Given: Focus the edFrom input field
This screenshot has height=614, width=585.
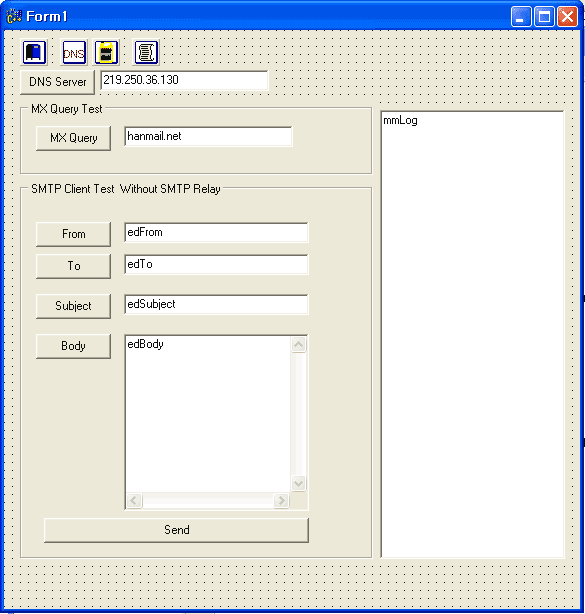Looking at the screenshot, I should (x=216, y=233).
